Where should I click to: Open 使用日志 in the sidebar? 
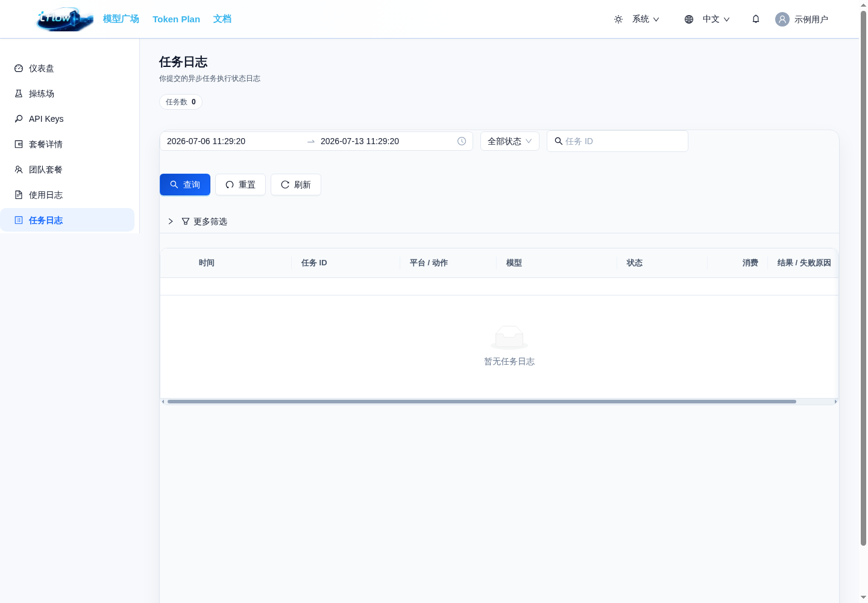click(67, 195)
